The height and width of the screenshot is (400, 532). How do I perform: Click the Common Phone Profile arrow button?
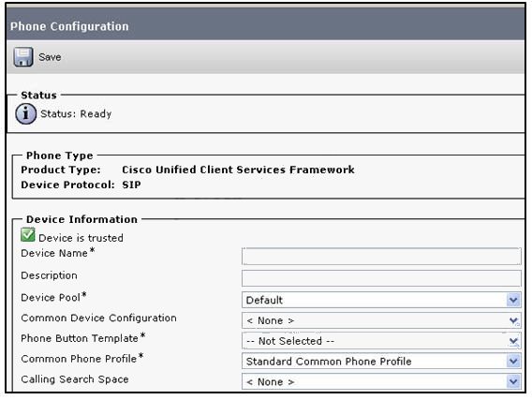pos(513,362)
